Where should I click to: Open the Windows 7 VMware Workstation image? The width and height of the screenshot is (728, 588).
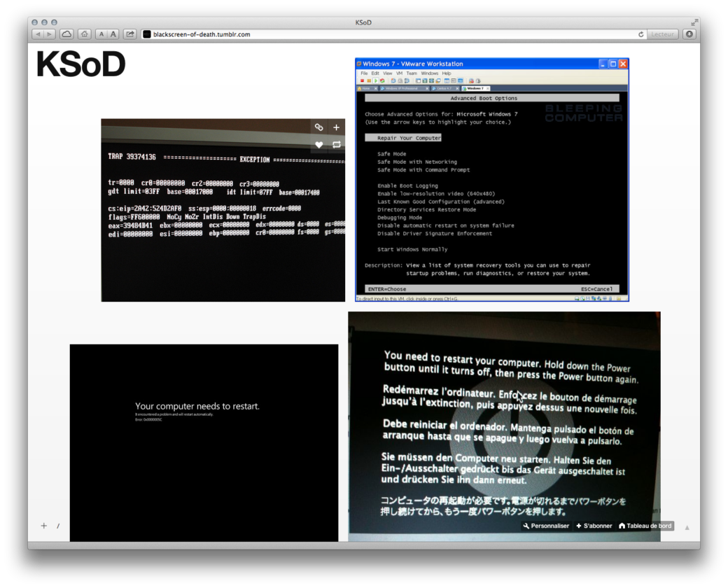(492, 180)
